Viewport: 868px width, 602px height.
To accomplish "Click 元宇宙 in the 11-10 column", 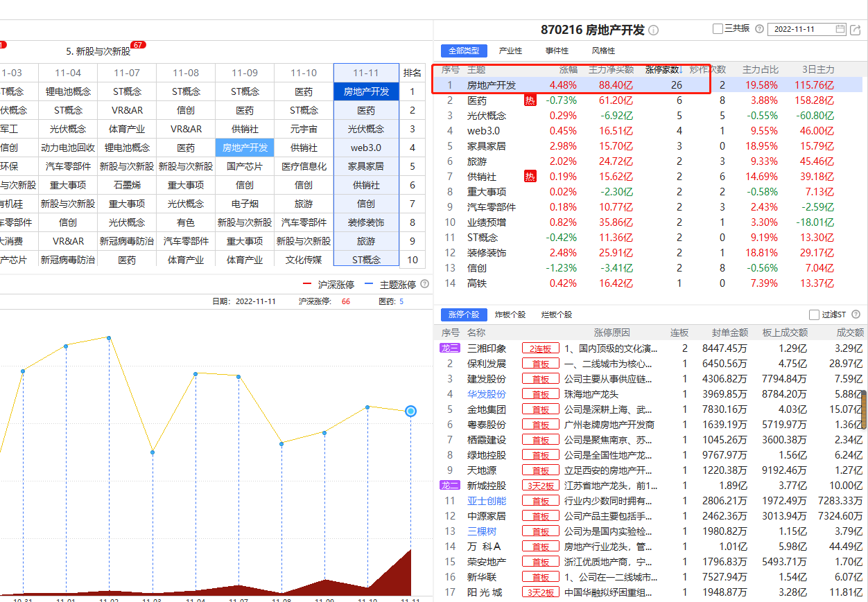I will [304, 129].
